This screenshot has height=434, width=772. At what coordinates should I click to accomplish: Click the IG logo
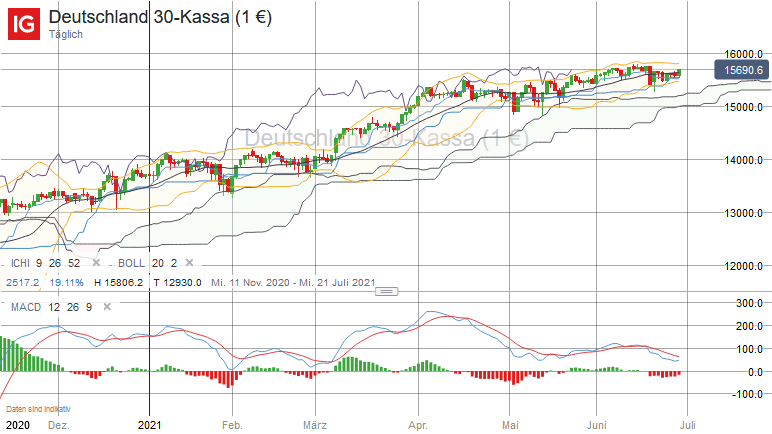[24, 23]
